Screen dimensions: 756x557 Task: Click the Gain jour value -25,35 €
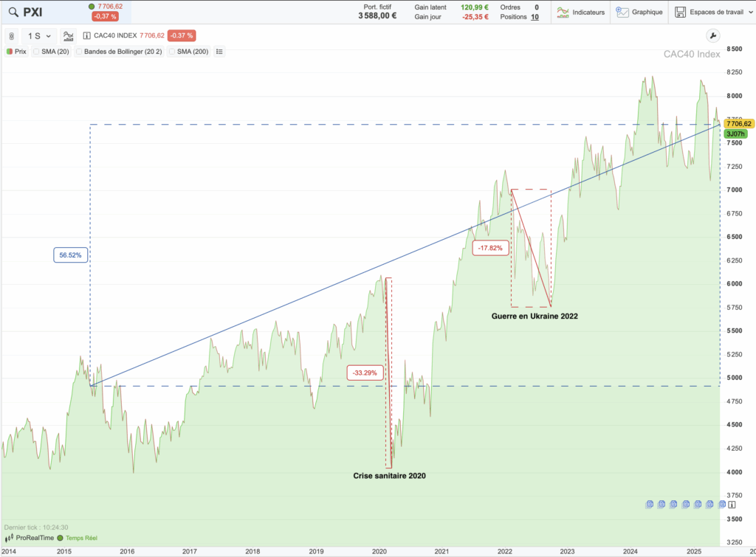[x=475, y=17]
